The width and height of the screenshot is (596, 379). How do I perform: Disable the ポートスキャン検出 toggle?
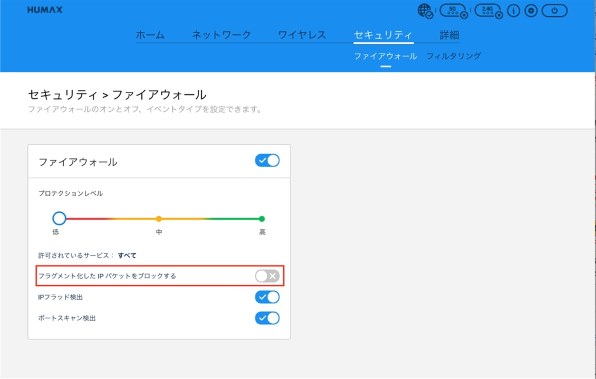coord(267,318)
